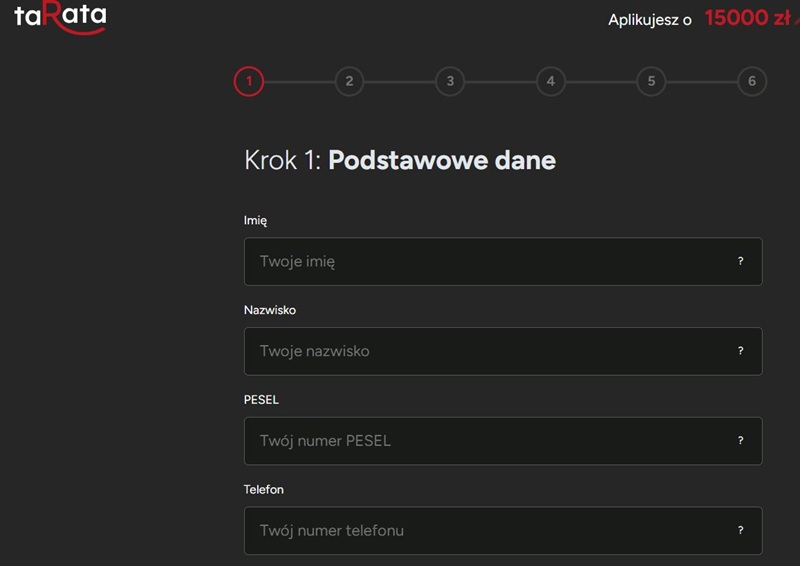Image resolution: width=800 pixels, height=566 pixels.
Task: Open help icon for Telefon field
Action: (740, 531)
